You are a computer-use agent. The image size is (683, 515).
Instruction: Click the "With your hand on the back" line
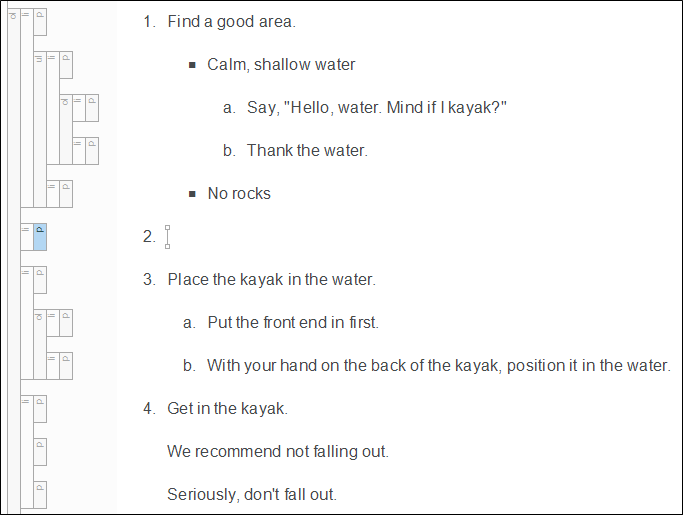coord(438,366)
